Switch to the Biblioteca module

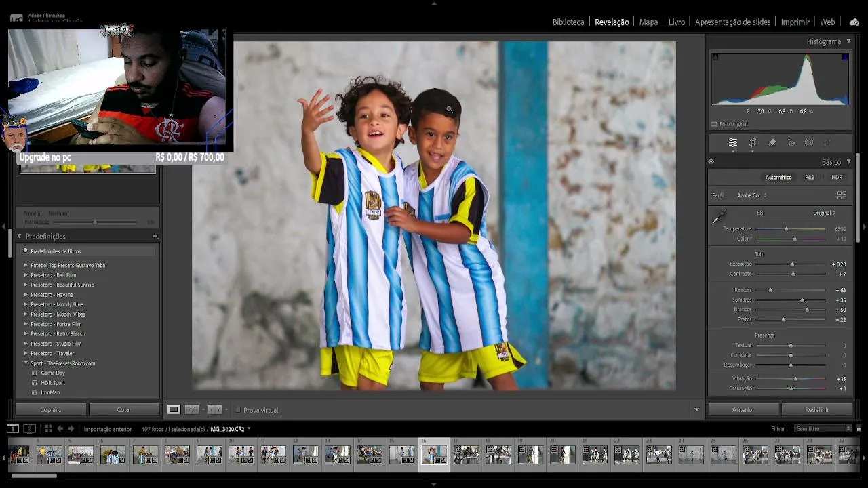[x=568, y=22]
